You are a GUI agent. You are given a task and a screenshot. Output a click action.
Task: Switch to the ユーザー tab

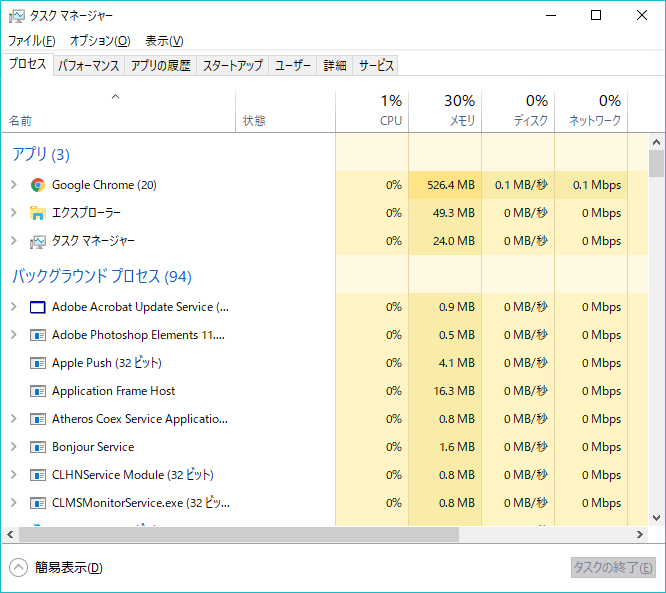click(x=293, y=65)
